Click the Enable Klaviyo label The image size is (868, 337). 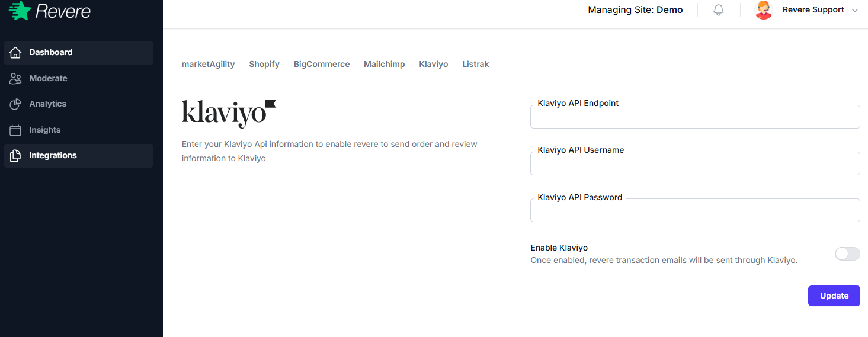[559, 248]
